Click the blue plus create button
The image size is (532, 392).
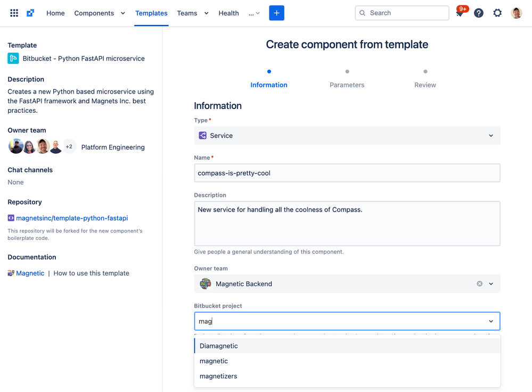[x=276, y=13]
